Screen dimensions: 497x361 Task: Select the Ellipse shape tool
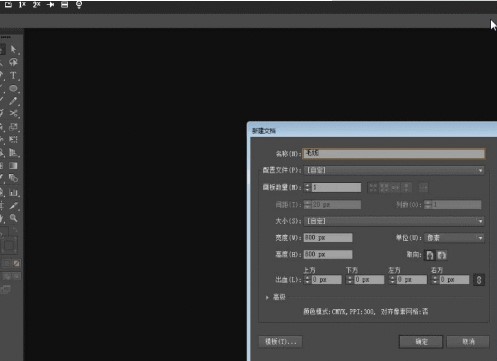click(13, 88)
